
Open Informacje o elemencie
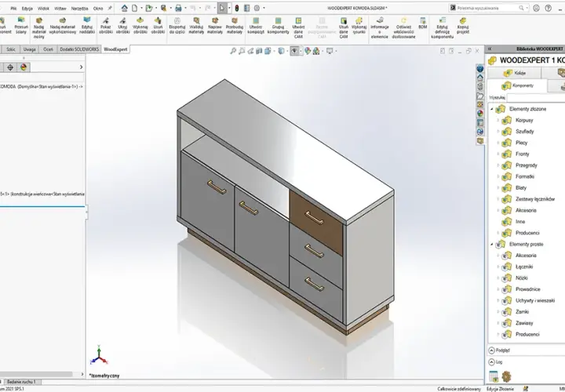[380, 27]
